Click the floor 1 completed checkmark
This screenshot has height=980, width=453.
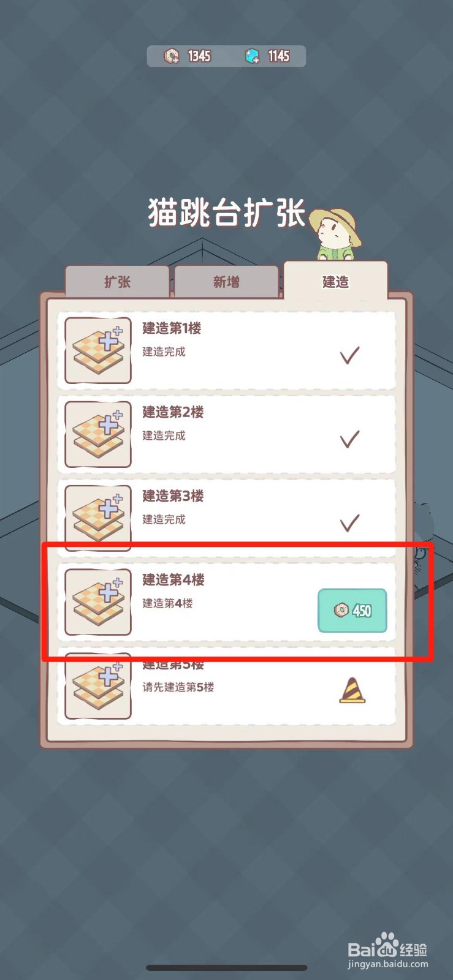pos(349,355)
